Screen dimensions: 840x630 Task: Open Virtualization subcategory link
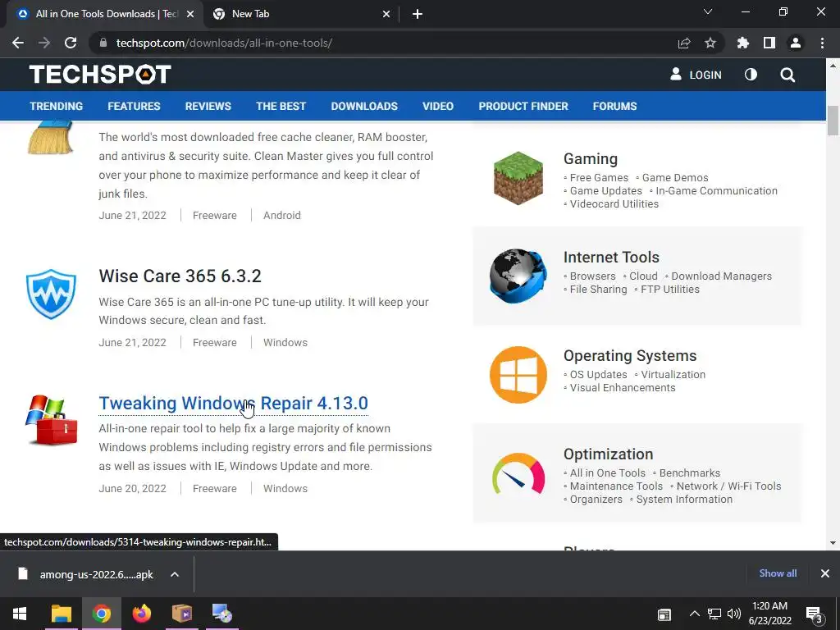673,375
